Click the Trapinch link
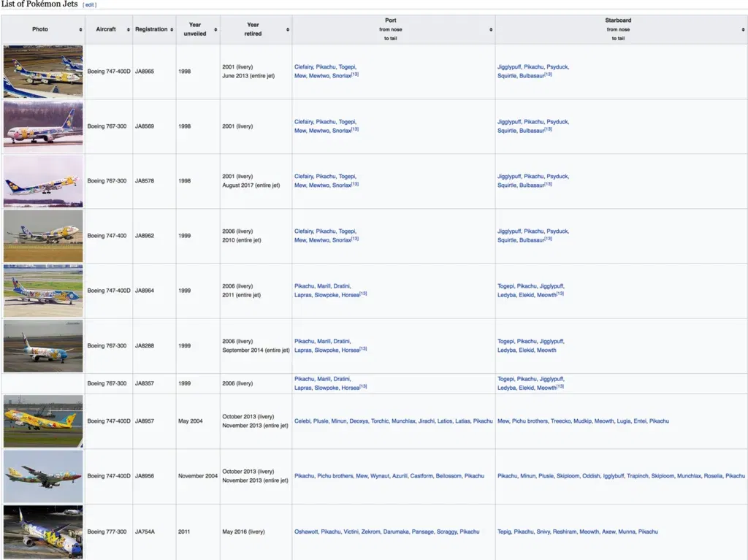 (638, 476)
